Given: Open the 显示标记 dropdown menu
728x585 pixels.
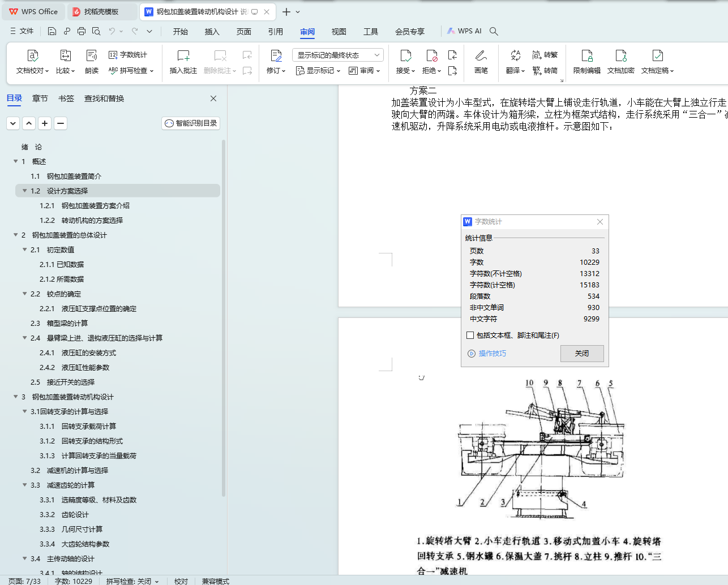Looking at the screenshot, I should coord(319,71).
